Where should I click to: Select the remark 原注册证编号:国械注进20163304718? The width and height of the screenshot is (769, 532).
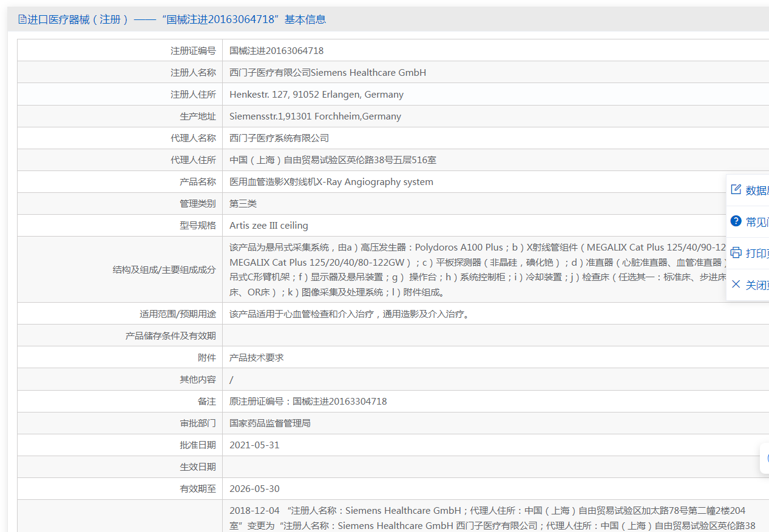(x=308, y=402)
